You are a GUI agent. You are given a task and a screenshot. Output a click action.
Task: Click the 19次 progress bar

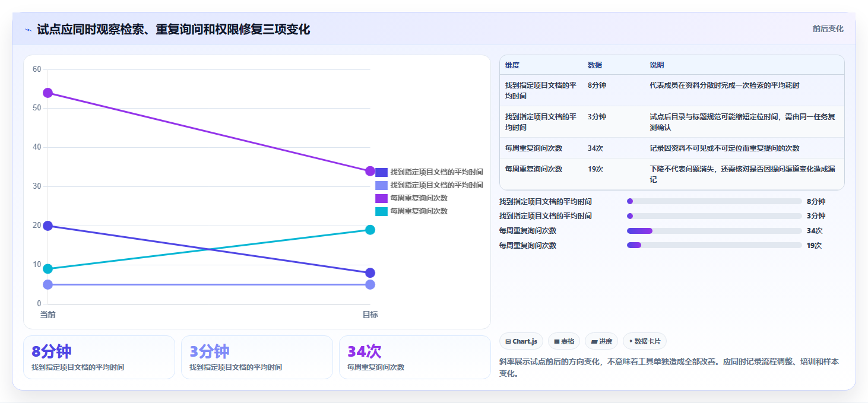coord(714,246)
